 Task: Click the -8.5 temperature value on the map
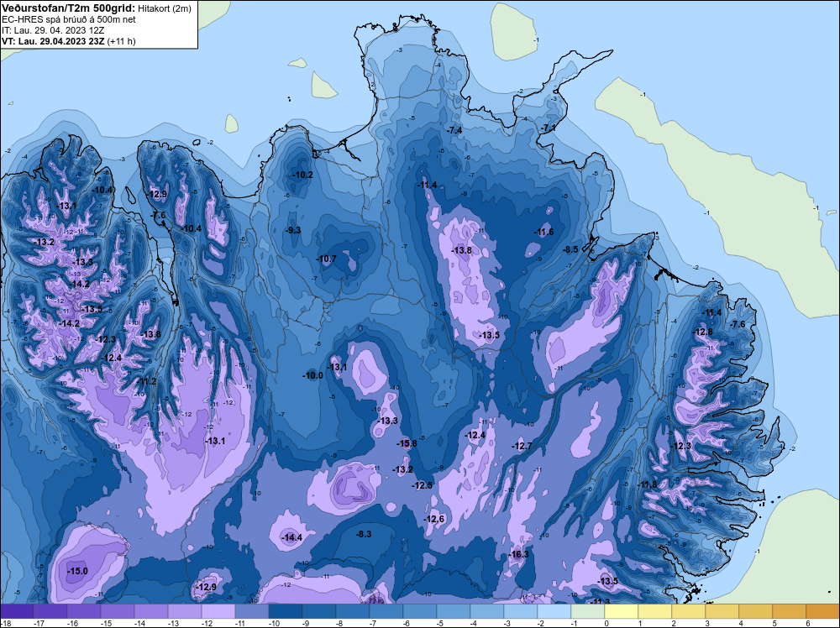pyautogui.click(x=570, y=249)
